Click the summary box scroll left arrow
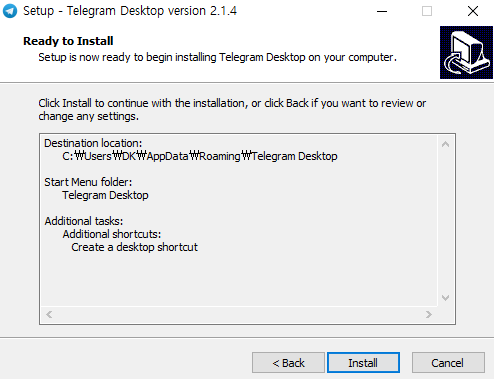Image resolution: width=494 pixels, height=379 pixels. pyautogui.click(x=49, y=314)
